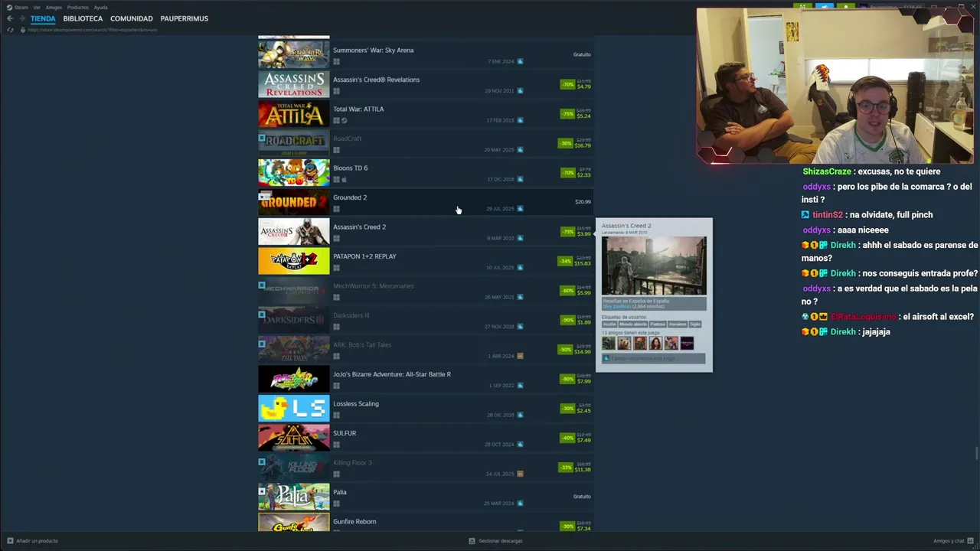Click the Mundo abierto tag in the tooltip
980x551 pixels.
[633, 324]
